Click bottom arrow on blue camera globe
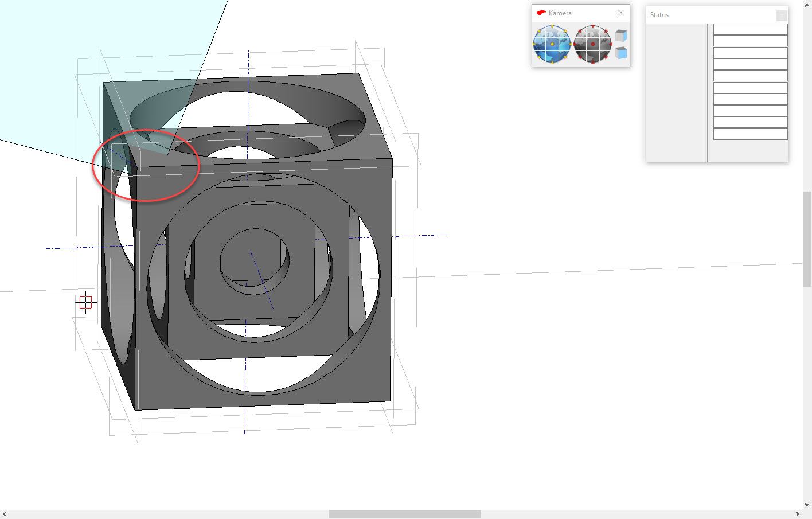 [x=552, y=62]
